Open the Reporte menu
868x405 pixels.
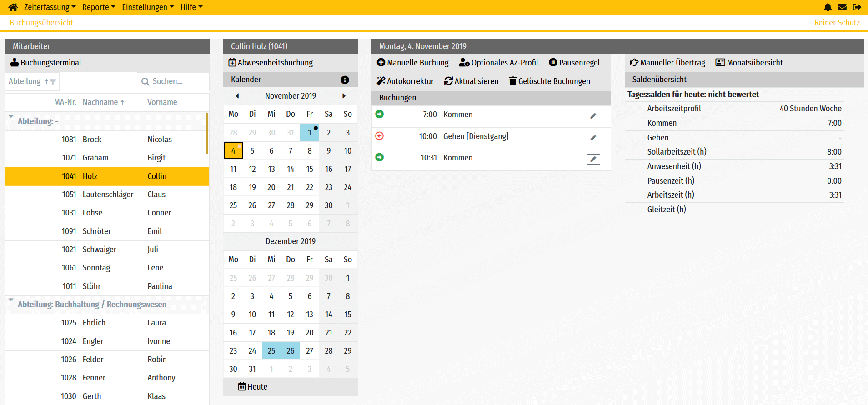pyautogui.click(x=99, y=7)
